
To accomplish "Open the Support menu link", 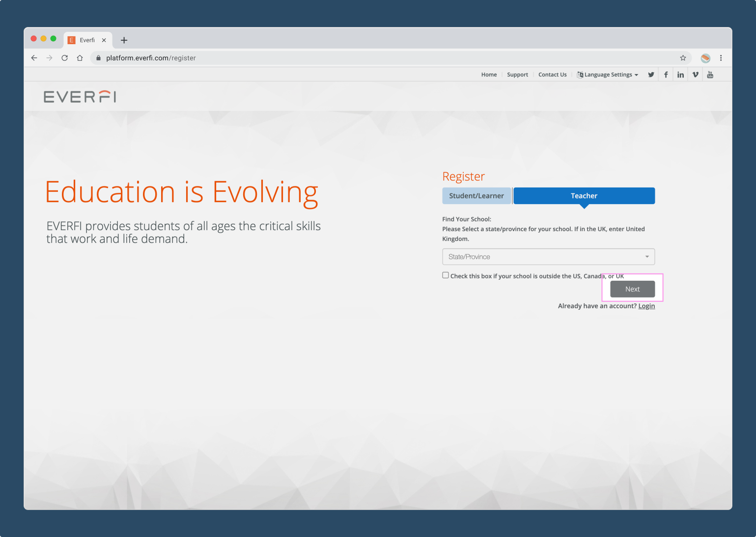I will pos(517,75).
